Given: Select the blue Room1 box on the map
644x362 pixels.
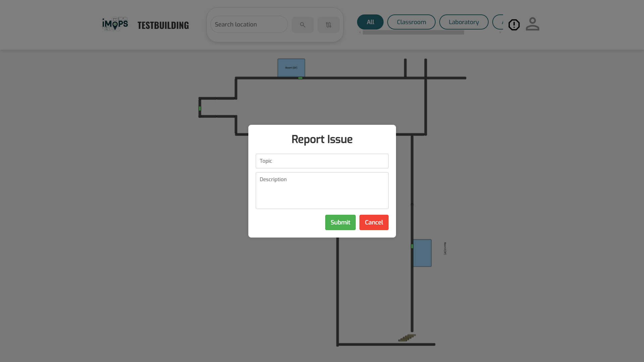Looking at the screenshot, I should point(291,68).
